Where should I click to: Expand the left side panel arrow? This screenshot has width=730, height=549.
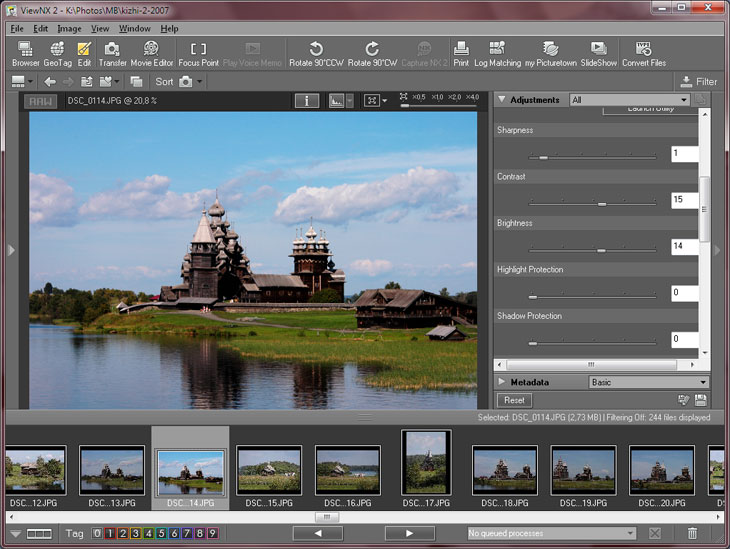12,251
